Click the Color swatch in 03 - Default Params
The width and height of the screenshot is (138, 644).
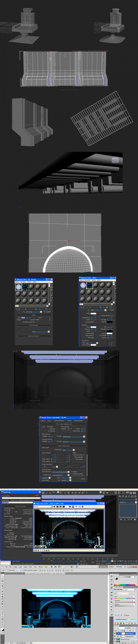[23, 318]
